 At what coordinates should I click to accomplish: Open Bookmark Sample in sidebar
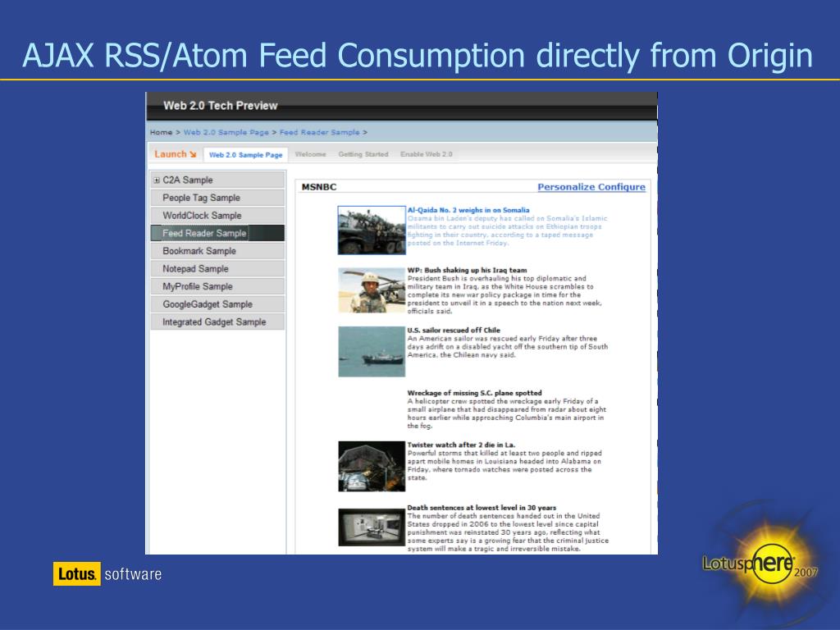(217, 251)
